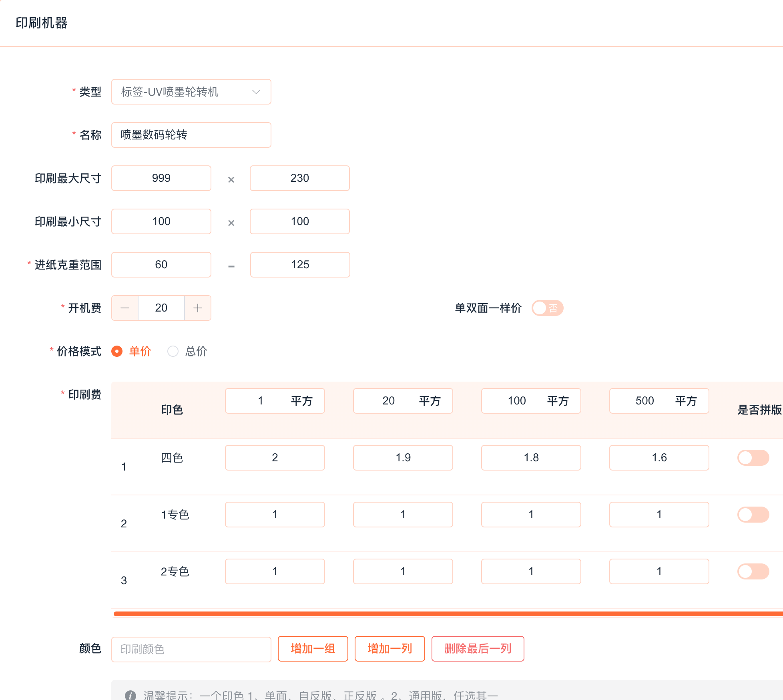Click the 四色 price field showing 1.9
This screenshot has width=783, height=700.
(x=403, y=458)
